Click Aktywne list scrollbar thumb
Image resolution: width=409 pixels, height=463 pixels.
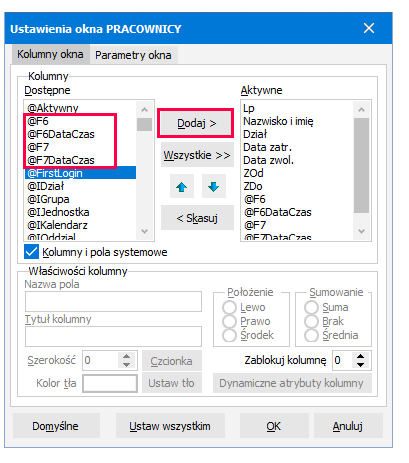[361, 165]
